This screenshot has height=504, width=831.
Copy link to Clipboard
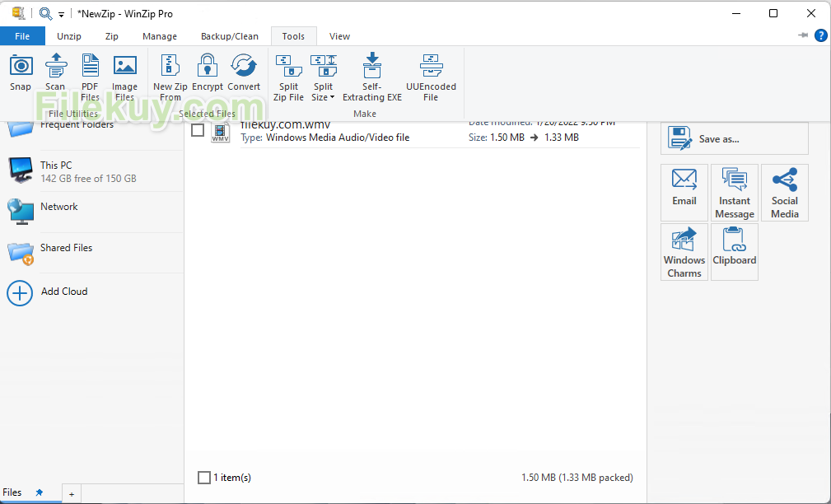click(x=735, y=252)
